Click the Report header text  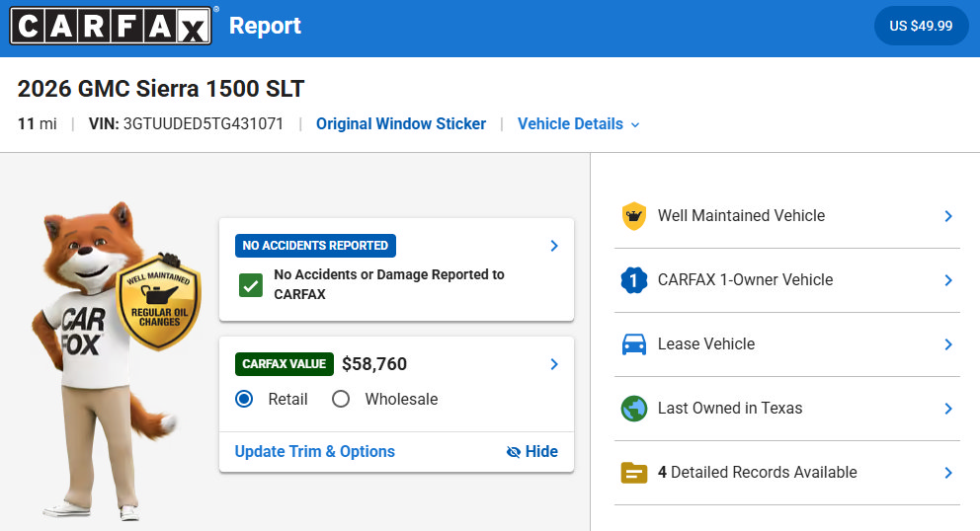point(265,27)
